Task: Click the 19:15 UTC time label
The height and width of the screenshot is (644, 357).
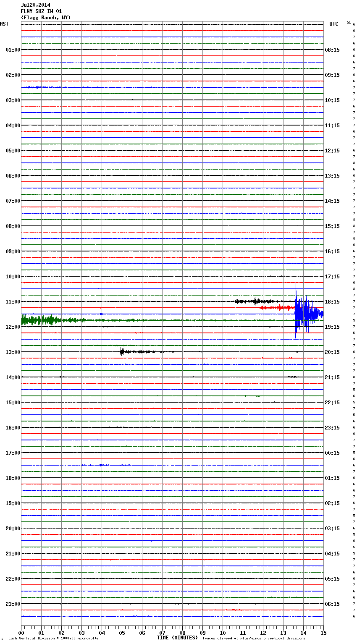Action: click(332, 327)
